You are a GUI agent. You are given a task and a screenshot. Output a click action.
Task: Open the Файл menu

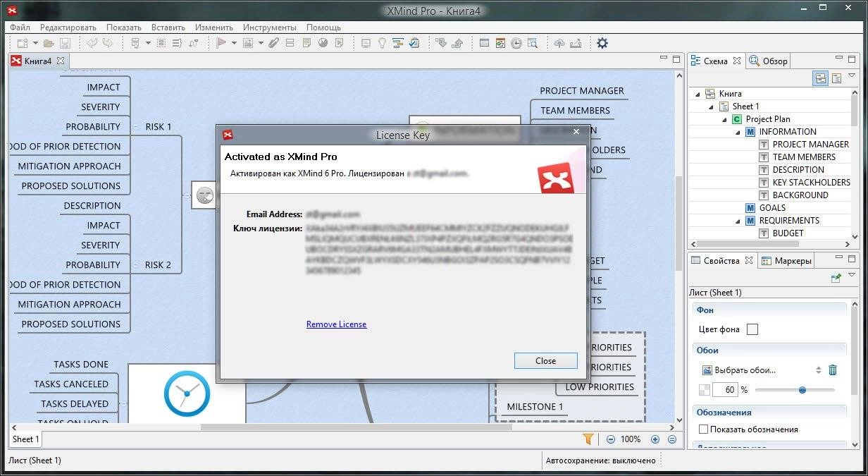(x=20, y=28)
